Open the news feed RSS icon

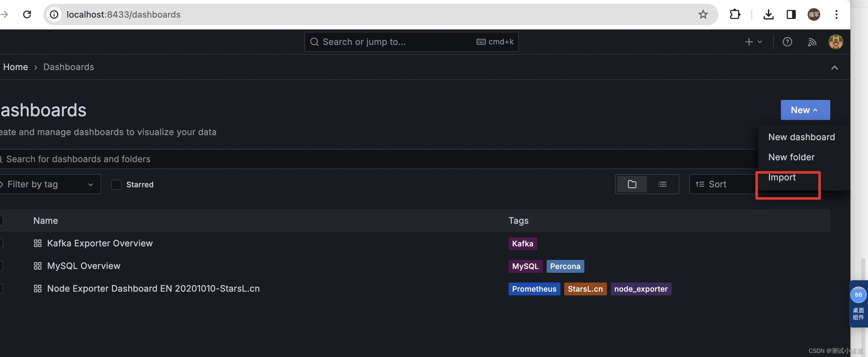(x=812, y=42)
